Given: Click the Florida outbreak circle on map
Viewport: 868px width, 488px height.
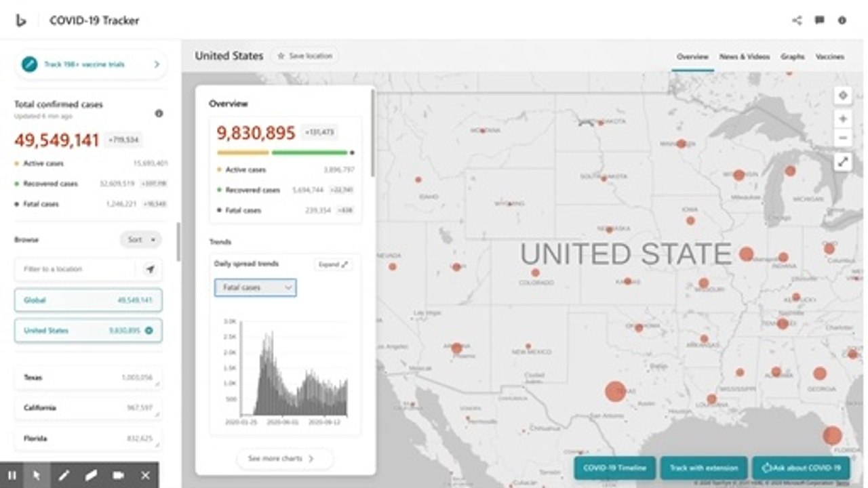Looking at the screenshot, I should tap(832, 436).
